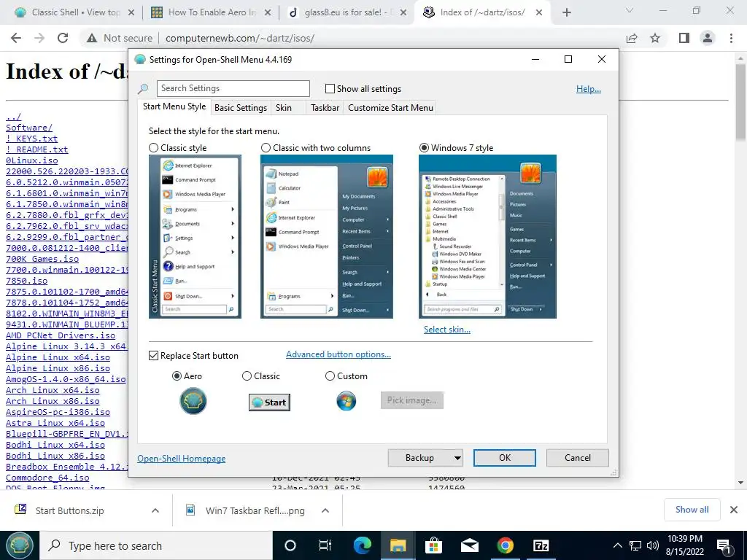Viewport: 747px width, 560px height.
Task: Toggle Chrome side panel icon
Action: click(x=684, y=38)
